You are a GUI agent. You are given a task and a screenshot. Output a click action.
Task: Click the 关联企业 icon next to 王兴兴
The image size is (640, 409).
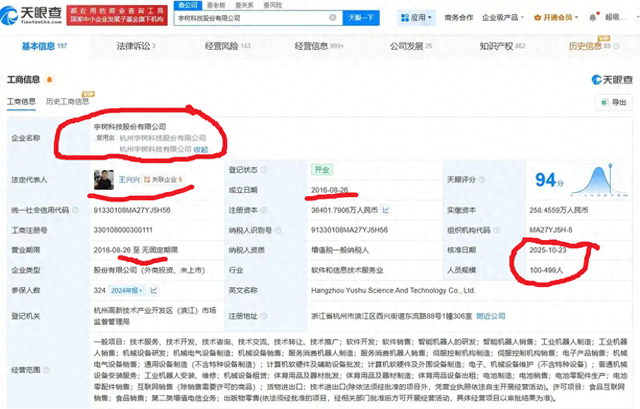(x=147, y=180)
